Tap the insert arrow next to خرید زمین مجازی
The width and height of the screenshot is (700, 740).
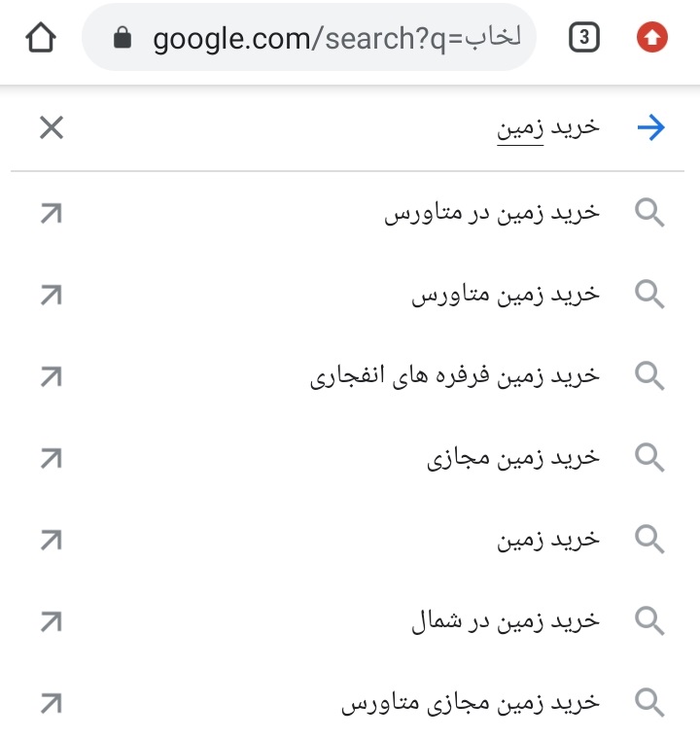click(52, 458)
